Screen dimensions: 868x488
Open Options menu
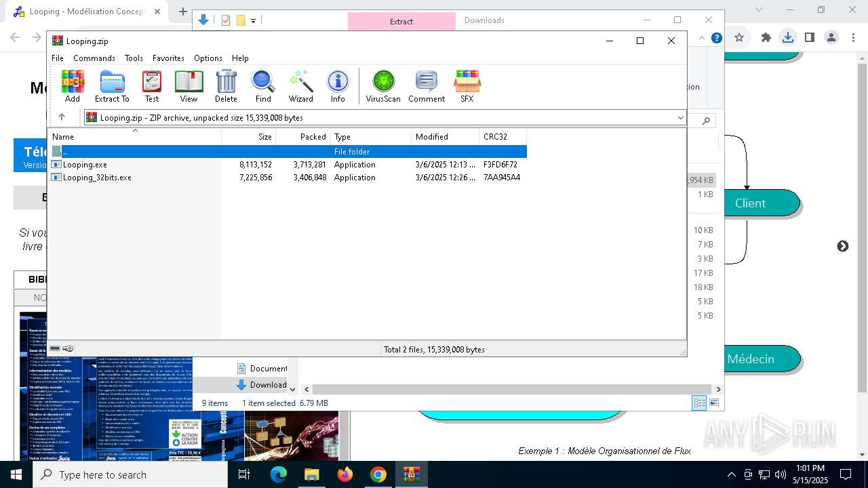[x=208, y=58]
